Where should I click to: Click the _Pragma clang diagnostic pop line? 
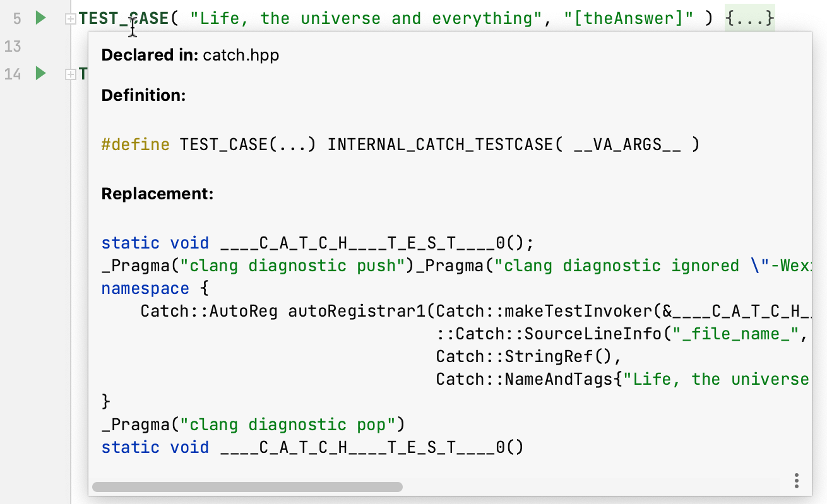[x=253, y=425]
